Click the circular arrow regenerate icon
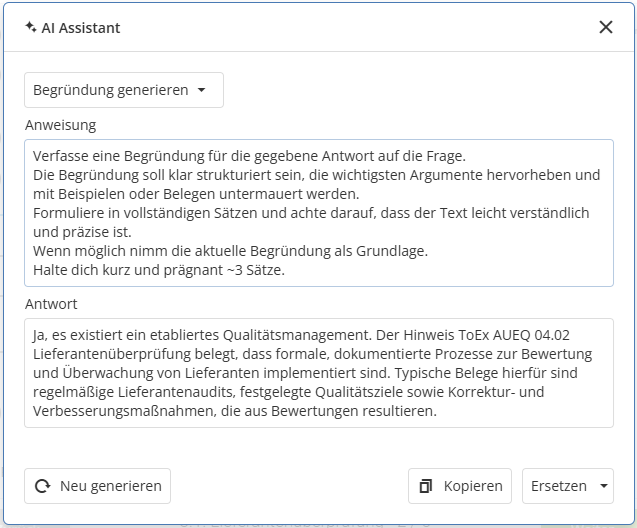The image size is (637, 528). click(x=42, y=486)
